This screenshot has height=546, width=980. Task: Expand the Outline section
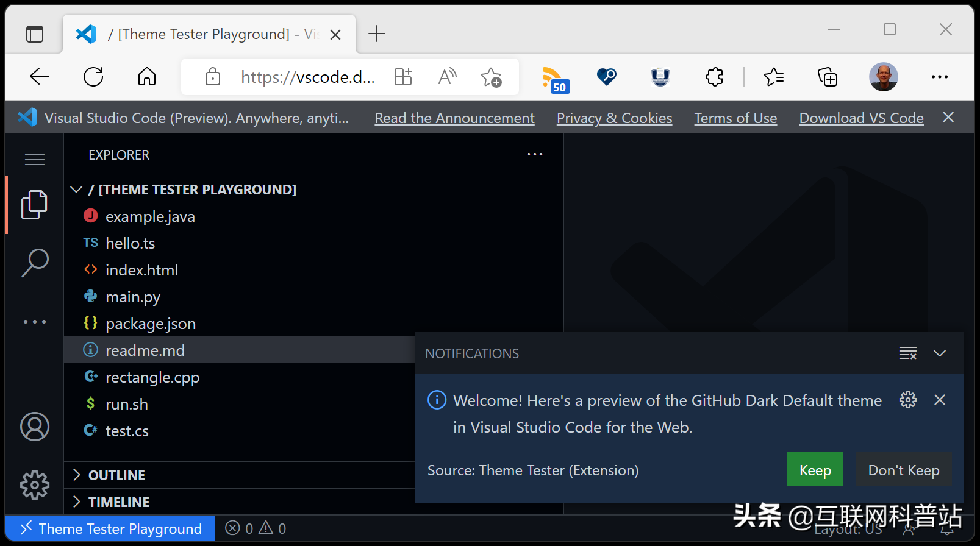pyautogui.click(x=240, y=475)
